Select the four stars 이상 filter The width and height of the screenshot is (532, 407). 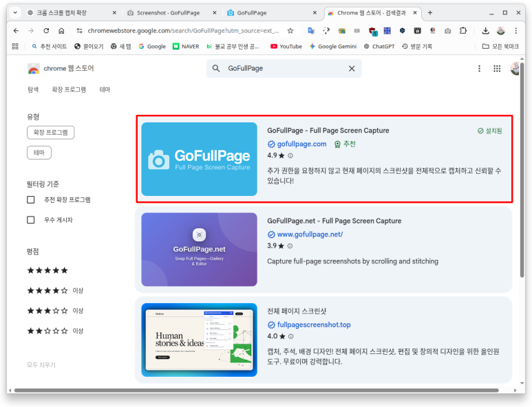55,291
